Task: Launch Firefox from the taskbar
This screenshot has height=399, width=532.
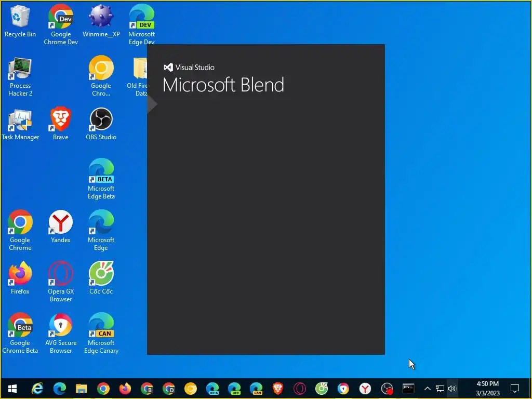Action: point(125,389)
